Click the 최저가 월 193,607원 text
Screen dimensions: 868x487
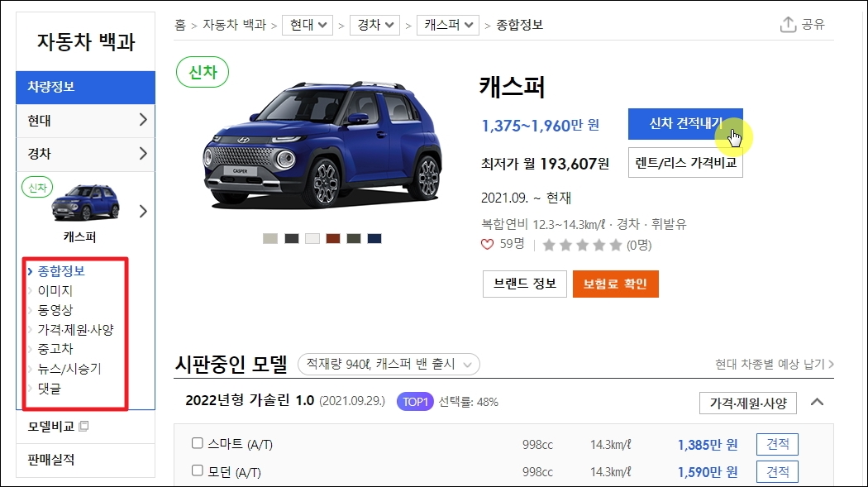pos(545,164)
